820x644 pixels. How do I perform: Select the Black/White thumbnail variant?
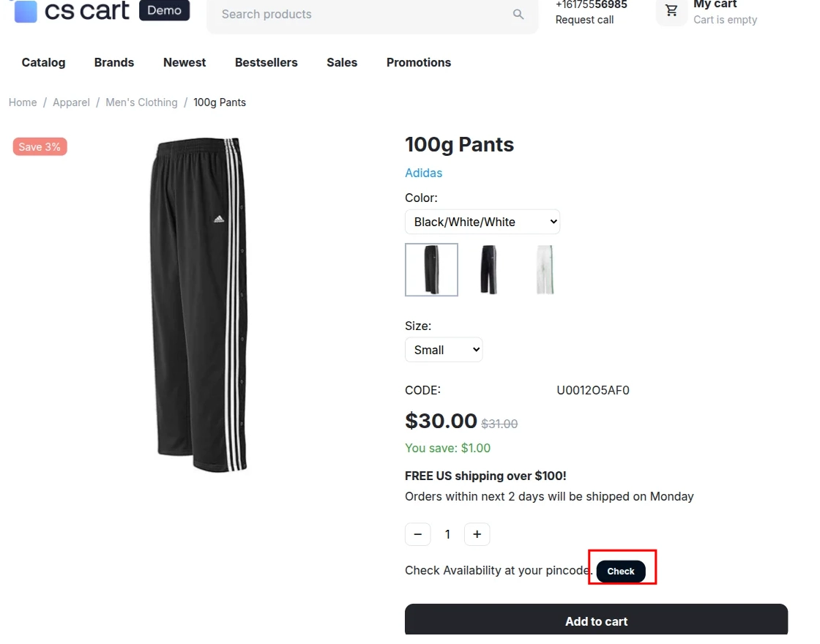click(x=431, y=269)
